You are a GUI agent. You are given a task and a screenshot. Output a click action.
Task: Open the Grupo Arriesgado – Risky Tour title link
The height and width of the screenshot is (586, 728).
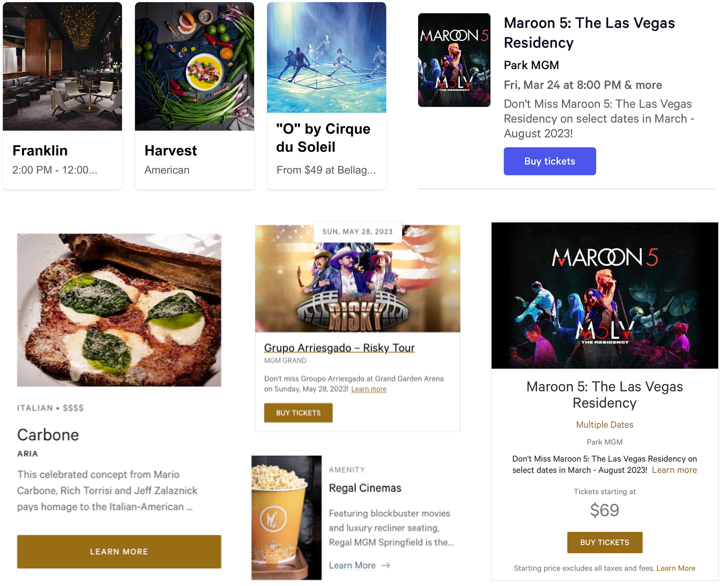339,348
